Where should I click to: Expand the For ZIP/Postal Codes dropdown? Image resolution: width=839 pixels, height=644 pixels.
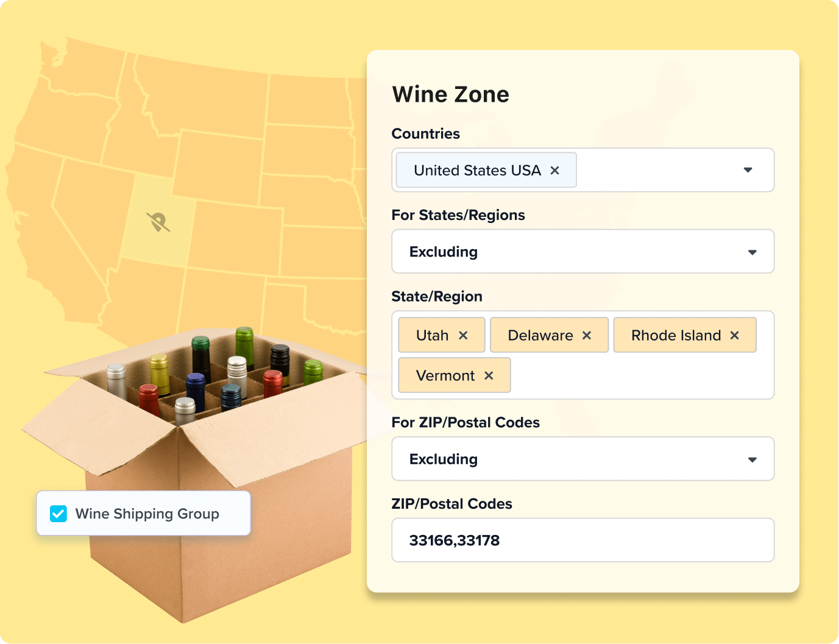(x=752, y=459)
